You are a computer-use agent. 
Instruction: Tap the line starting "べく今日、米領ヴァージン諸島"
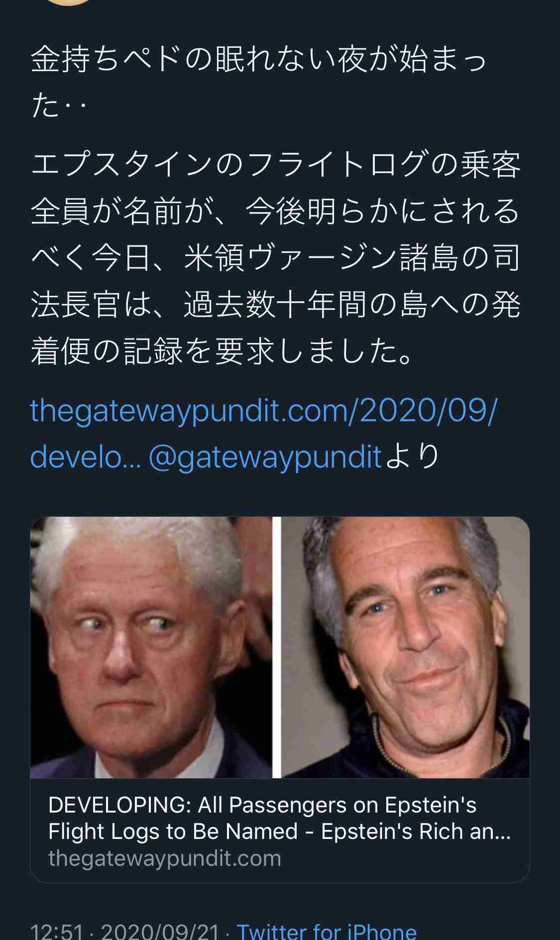click(x=276, y=258)
